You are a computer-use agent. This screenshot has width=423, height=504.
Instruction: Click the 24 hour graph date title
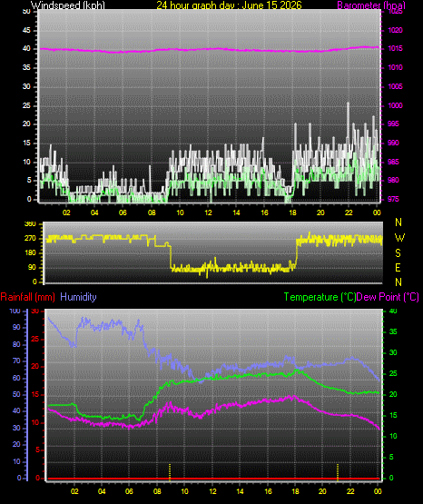(x=229, y=5)
